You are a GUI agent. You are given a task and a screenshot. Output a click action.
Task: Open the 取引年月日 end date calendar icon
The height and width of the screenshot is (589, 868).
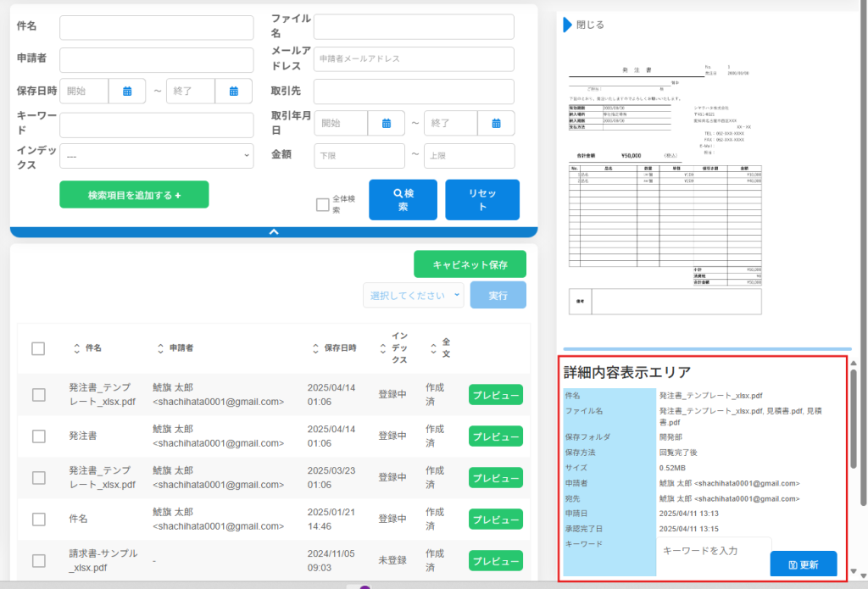pyautogui.click(x=496, y=124)
